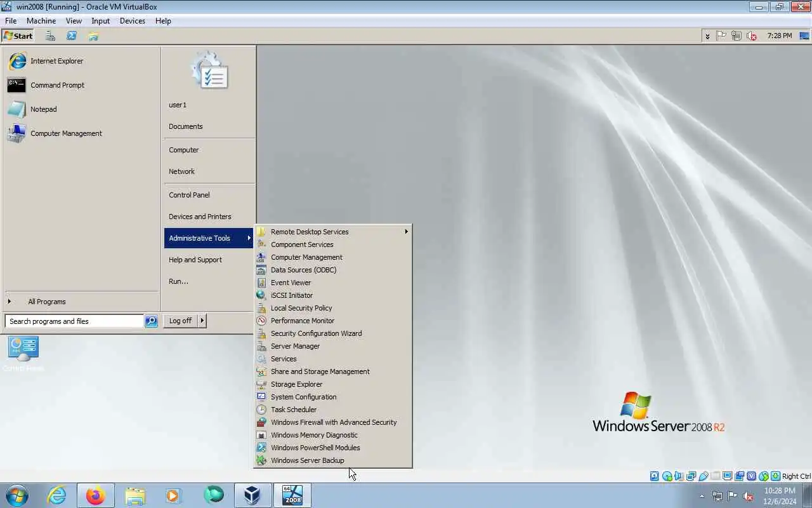Click the Log off button
The height and width of the screenshot is (508, 812).
tap(180, 321)
